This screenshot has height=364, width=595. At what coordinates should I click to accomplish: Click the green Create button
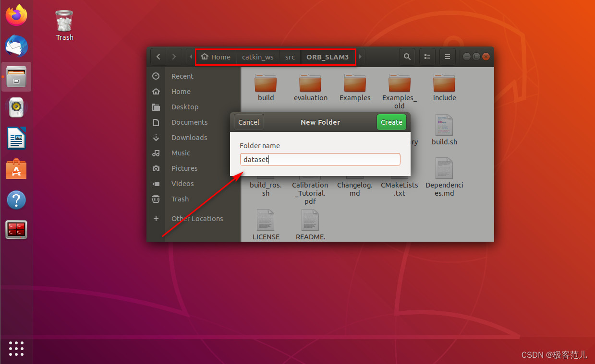point(391,122)
